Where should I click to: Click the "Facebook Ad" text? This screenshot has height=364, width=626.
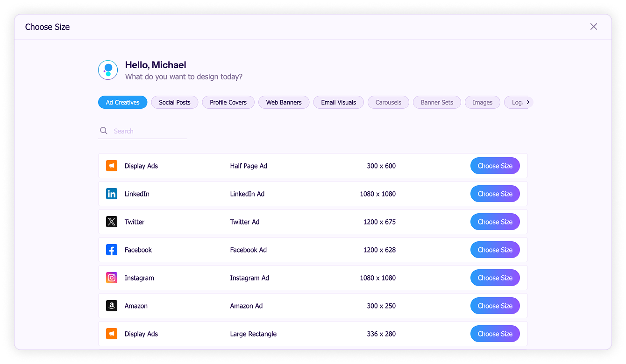click(248, 250)
